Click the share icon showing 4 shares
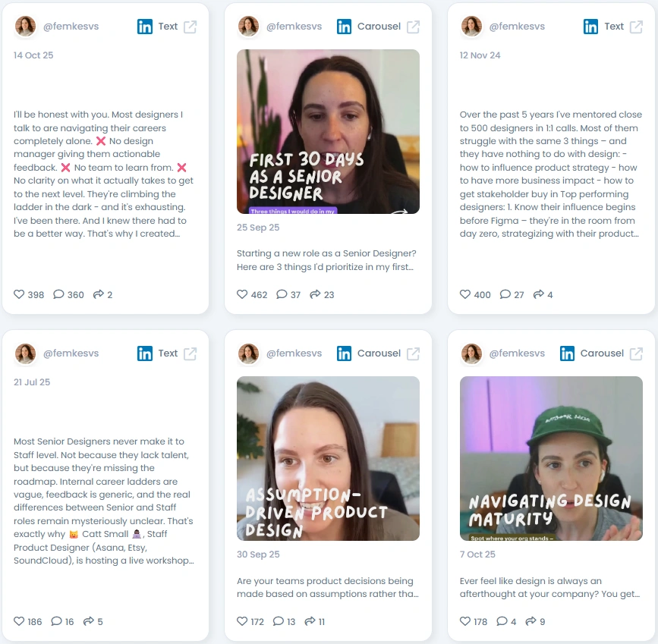658x644 pixels. tap(538, 294)
